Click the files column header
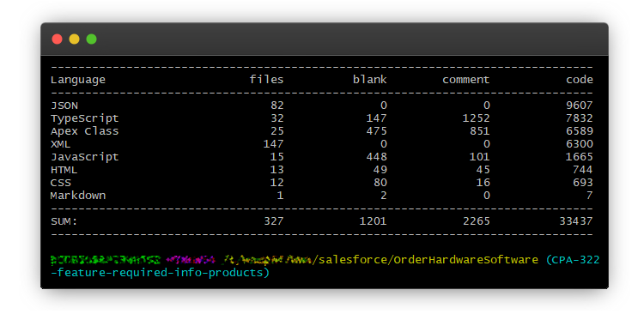 point(266,79)
